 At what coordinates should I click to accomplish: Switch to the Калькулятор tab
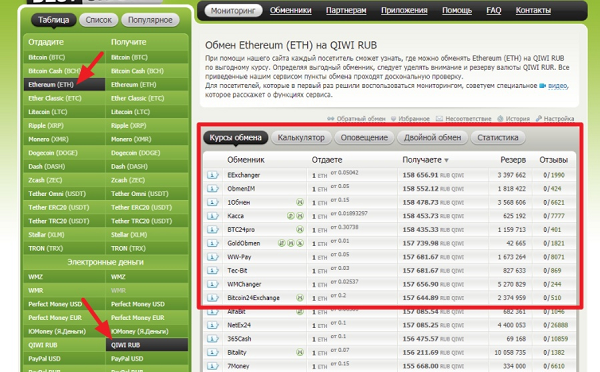coord(301,138)
